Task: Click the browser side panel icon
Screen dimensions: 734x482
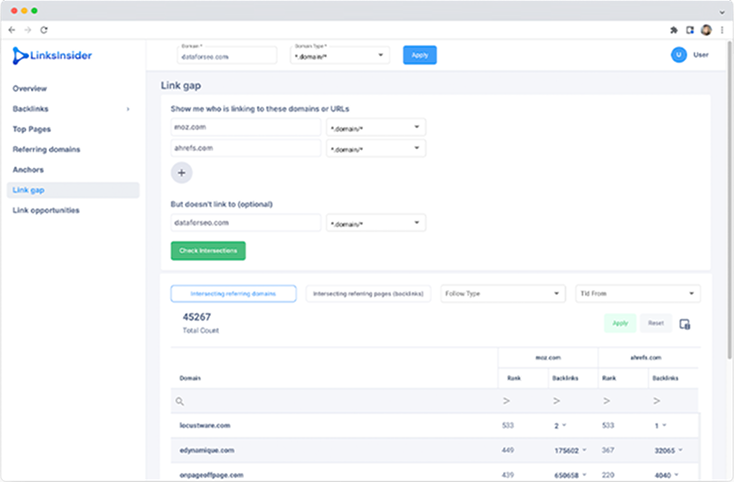Action: click(690, 30)
